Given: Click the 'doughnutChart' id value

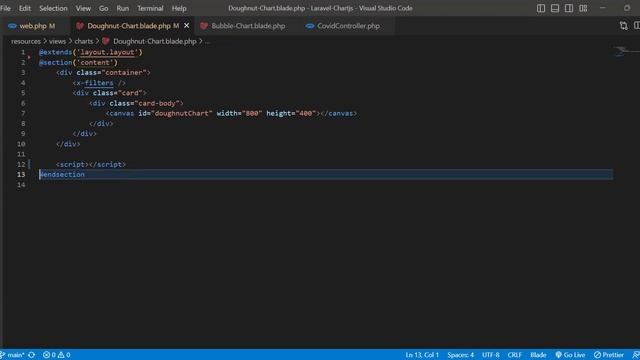Looking at the screenshot, I should click(182, 113).
